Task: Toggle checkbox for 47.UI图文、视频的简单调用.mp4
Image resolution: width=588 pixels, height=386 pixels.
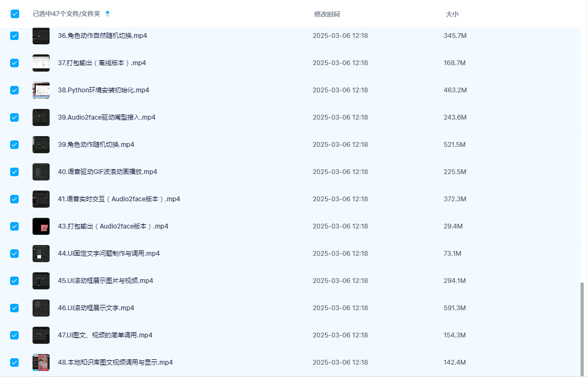Action: tap(14, 335)
